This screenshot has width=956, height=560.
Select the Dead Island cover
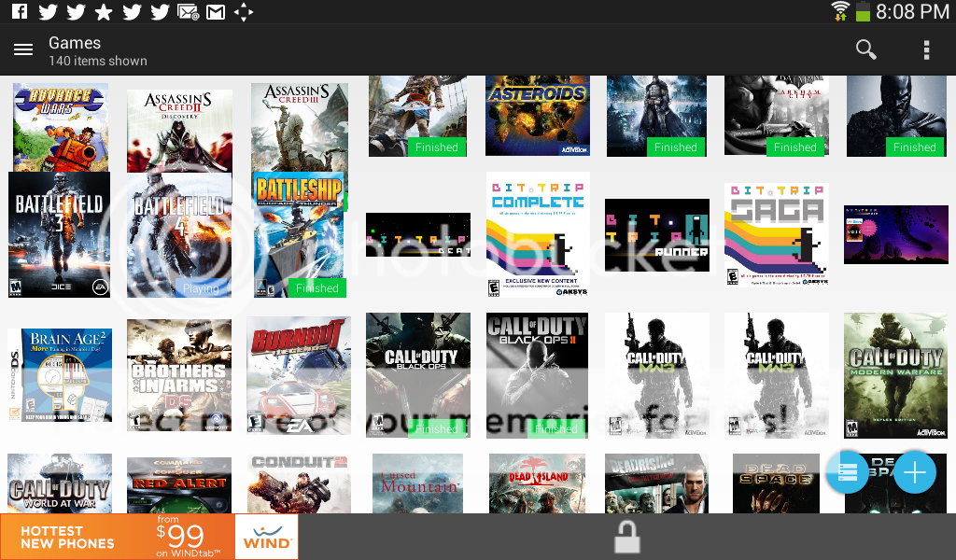point(537,483)
